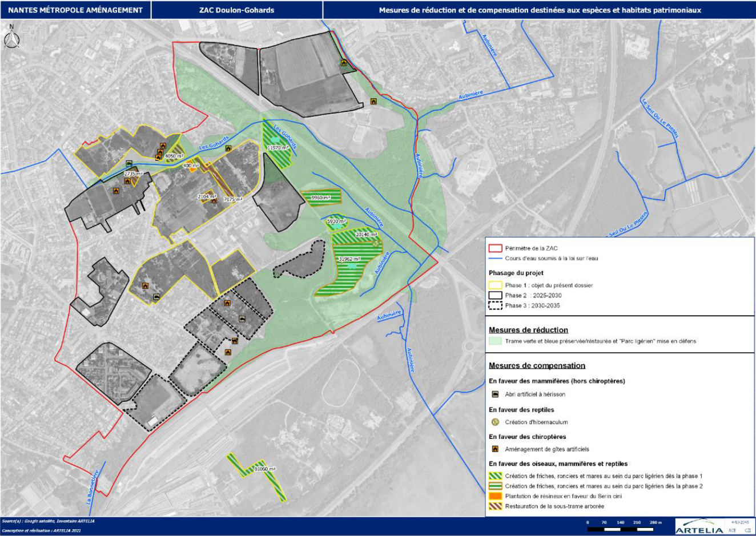Click the 4050 m² area label
Screen dimensions: 756x536
point(174,156)
